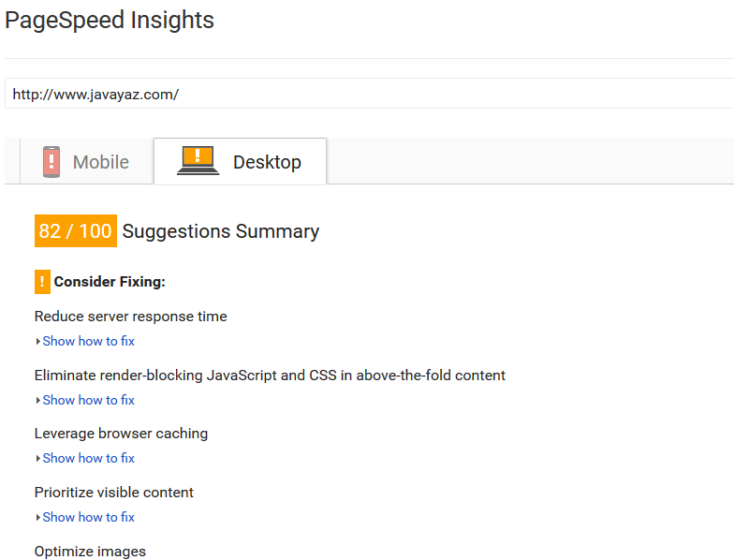This screenshot has height=560, width=734.
Task: Click the 'Optimize images' rule title
Action: 90,551
